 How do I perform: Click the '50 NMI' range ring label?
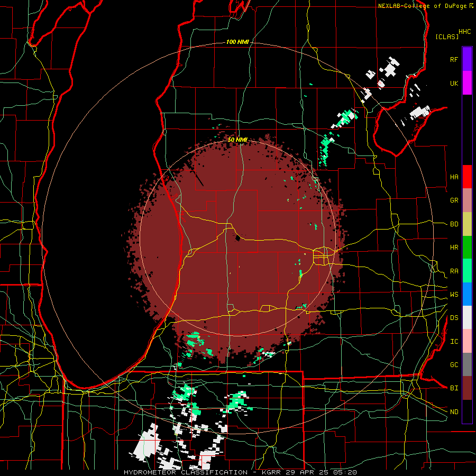(x=237, y=140)
